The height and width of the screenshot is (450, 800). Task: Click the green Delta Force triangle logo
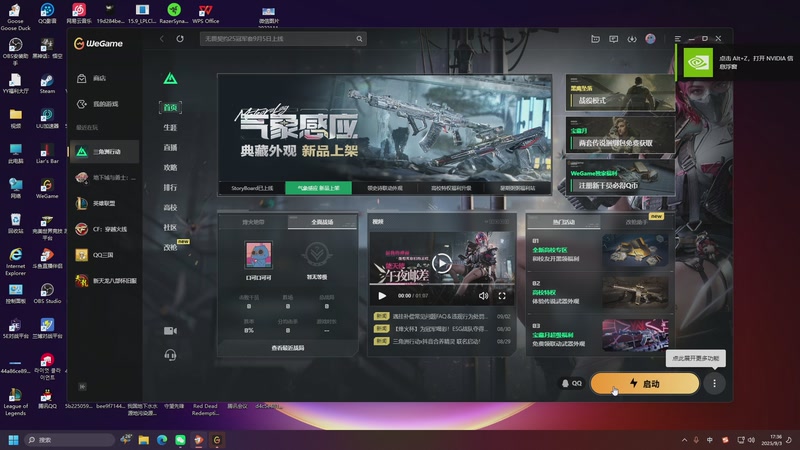[x=170, y=79]
